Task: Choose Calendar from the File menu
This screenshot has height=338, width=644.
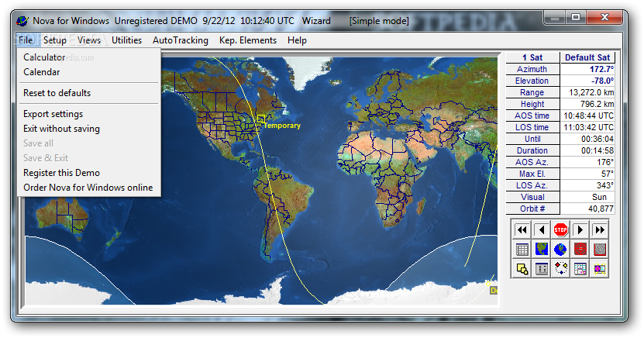Action: pos(88,72)
